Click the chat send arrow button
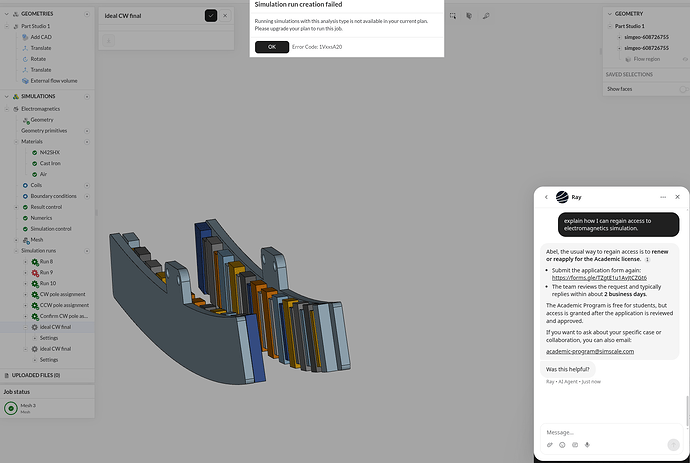The width and height of the screenshot is (690, 463). tap(673, 445)
